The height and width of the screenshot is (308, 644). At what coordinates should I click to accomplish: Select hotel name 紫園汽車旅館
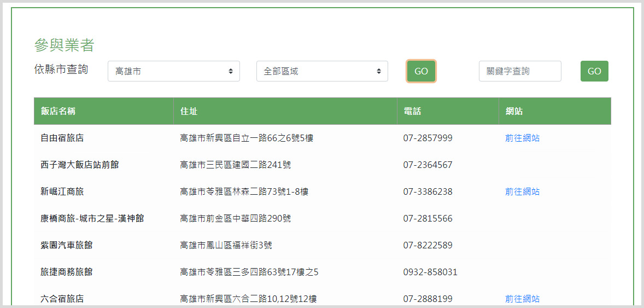pyautogui.click(x=67, y=246)
